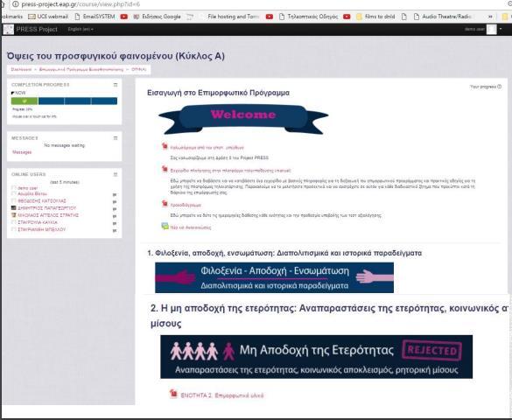Image resolution: width=512 pixels, height=420 pixels.
Task: Click the green completed segment of the progress bar
Action: coord(25,101)
